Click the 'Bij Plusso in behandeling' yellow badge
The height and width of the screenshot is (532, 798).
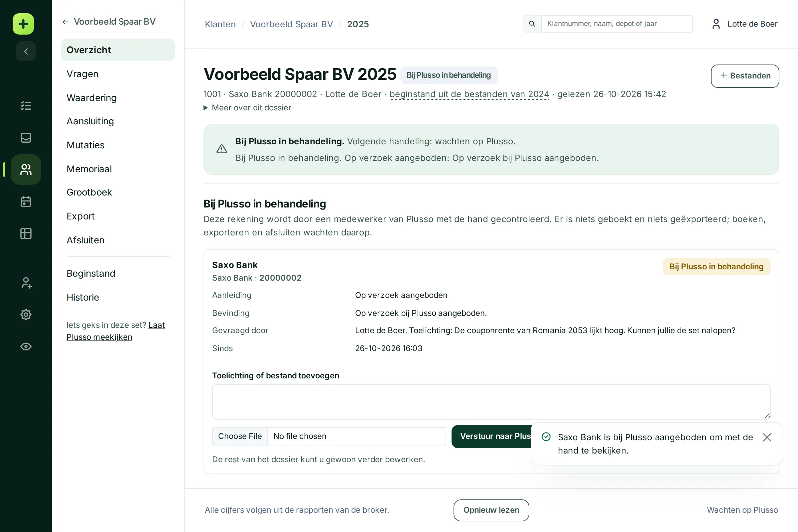[x=716, y=267]
